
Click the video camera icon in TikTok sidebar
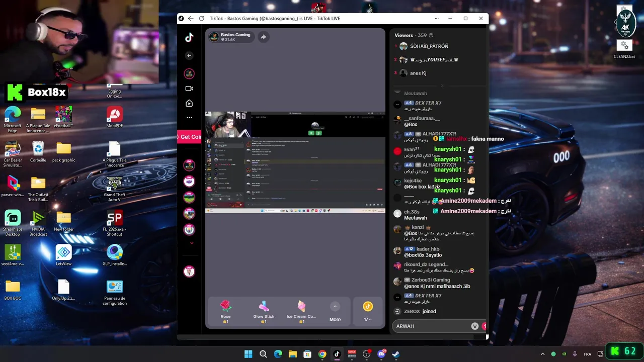coord(189,88)
